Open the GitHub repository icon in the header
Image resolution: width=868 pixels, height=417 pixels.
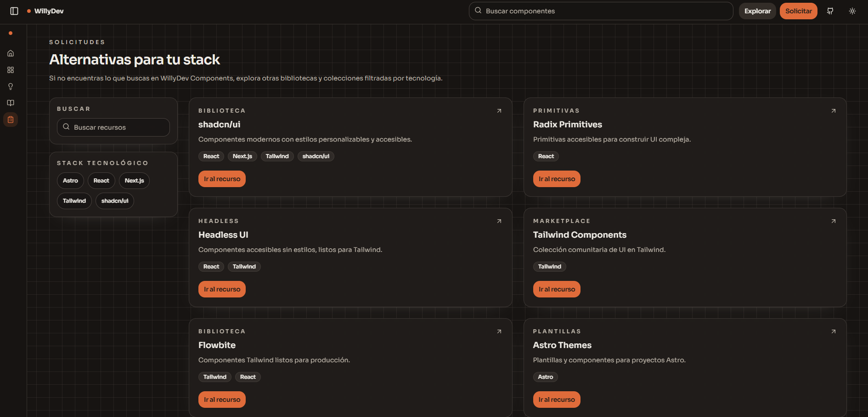(830, 11)
